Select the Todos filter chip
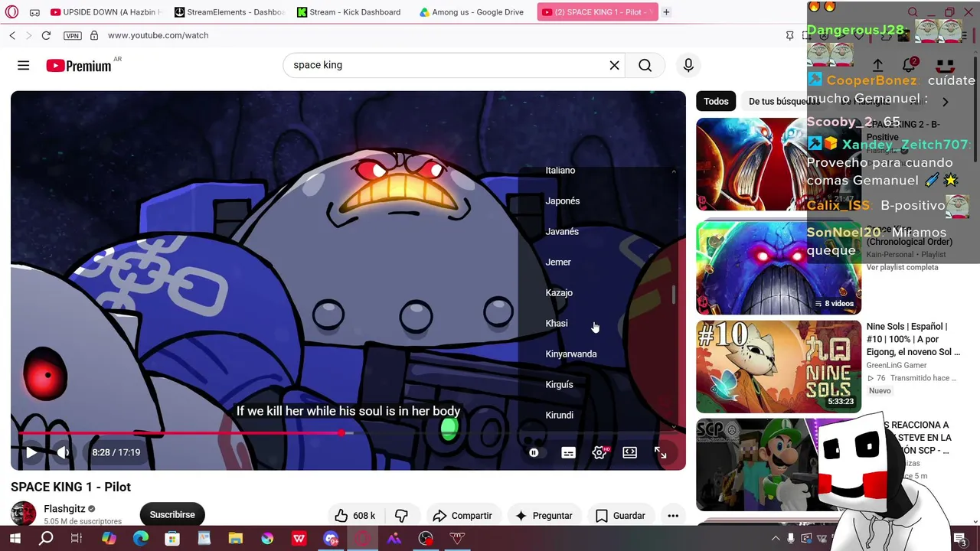The image size is (980, 551). tap(716, 101)
